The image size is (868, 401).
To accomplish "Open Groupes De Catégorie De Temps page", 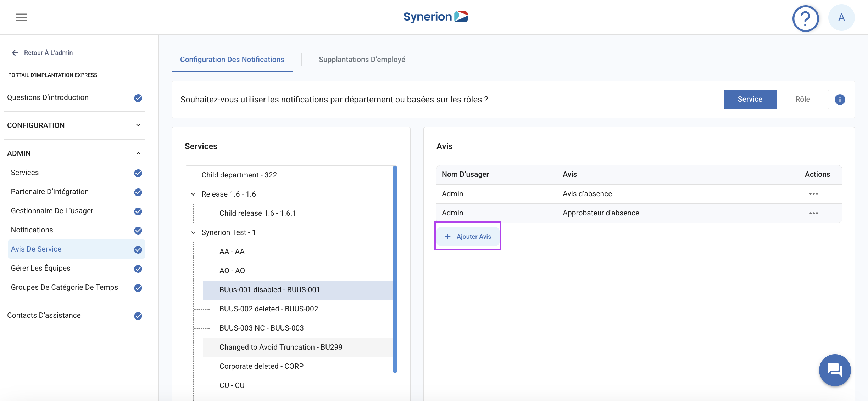I will pos(64,287).
